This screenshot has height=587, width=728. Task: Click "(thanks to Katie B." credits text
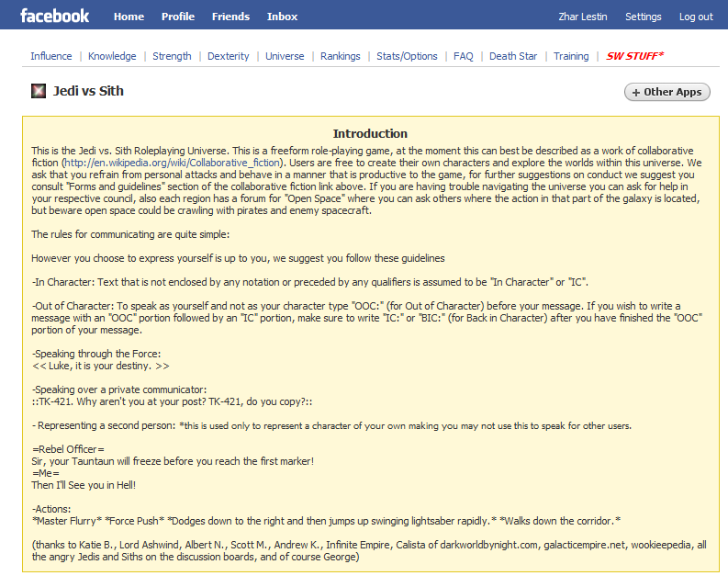pyautogui.click(x=369, y=551)
